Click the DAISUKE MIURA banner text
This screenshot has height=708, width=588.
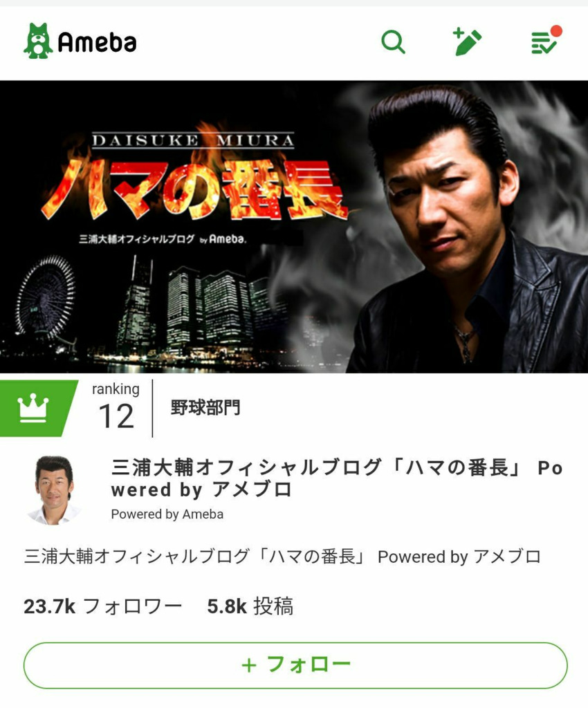[193, 140]
